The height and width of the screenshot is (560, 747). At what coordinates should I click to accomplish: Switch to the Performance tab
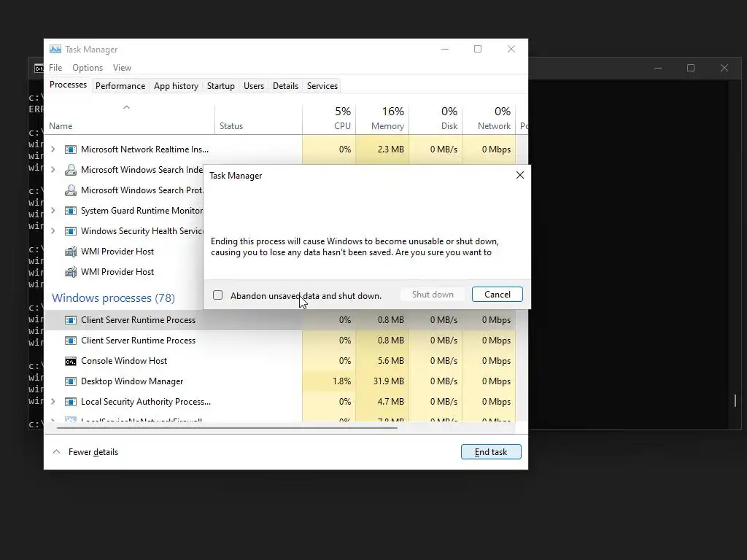pyautogui.click(x=120, y=86)
